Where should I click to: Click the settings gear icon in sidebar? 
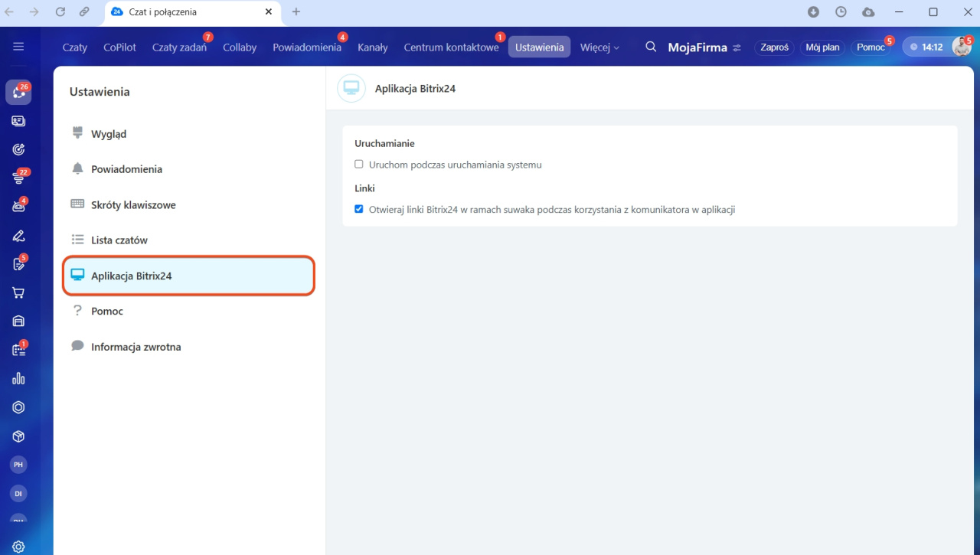click(18, 547)
